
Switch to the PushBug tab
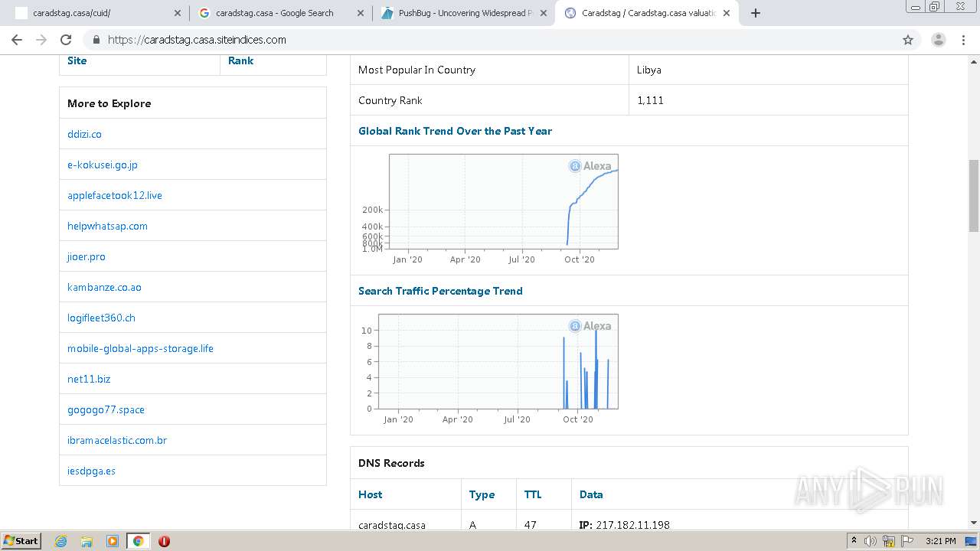point(463,13)
